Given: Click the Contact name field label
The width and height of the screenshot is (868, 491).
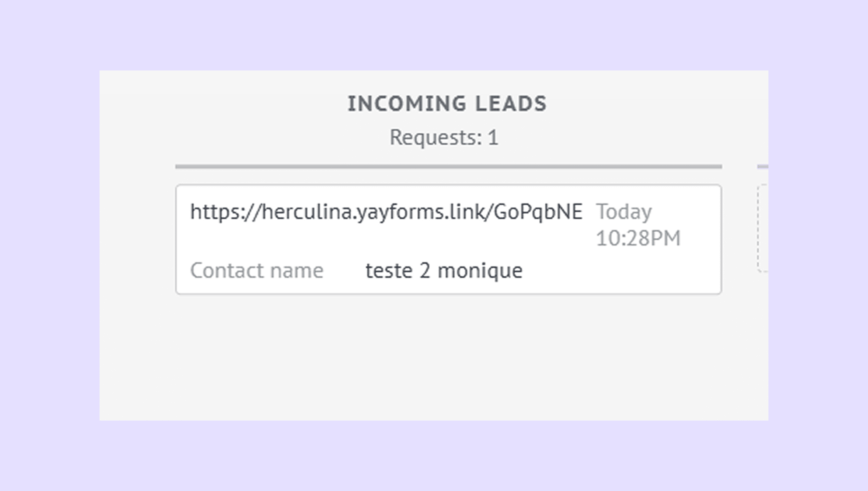Looking at the screenshot, I should (x=257, y=270).
